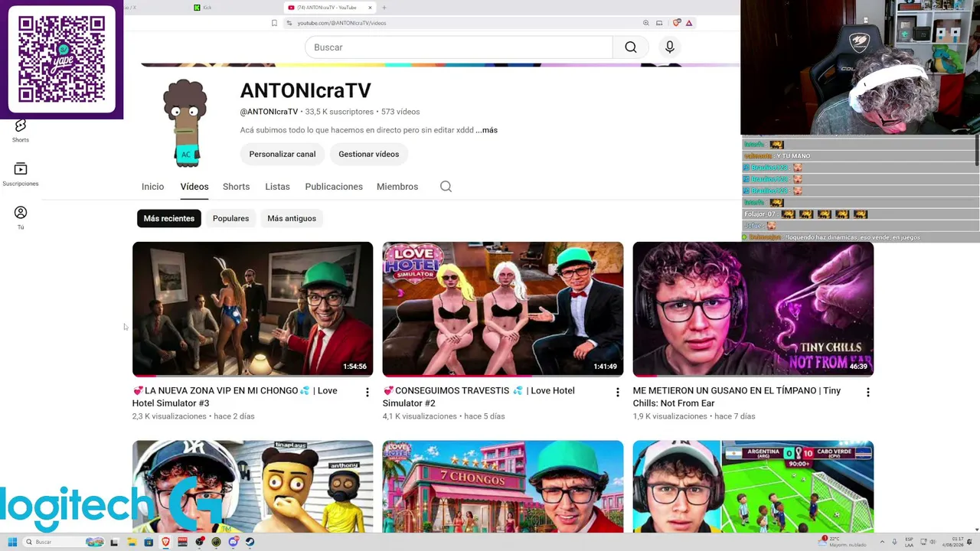
Task: Open options menu for Love Hotel Simulator #3 video
Action: (367, 393)
